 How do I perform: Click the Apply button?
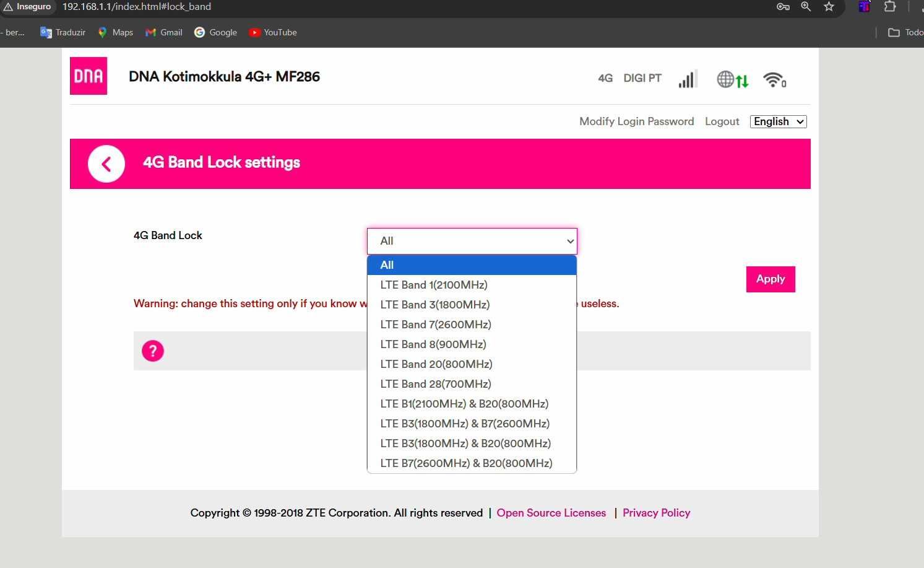tap(771, 279)
